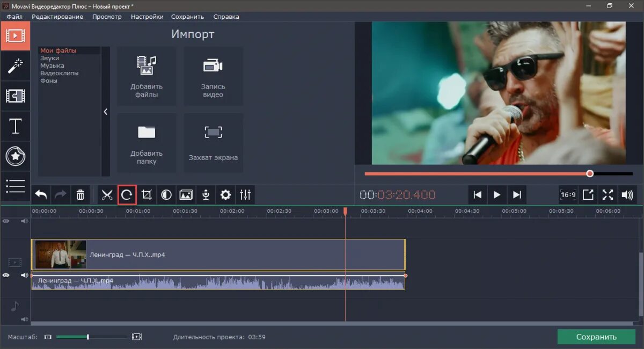
Task: Click the Screen Capture tile
Action: 213,143
